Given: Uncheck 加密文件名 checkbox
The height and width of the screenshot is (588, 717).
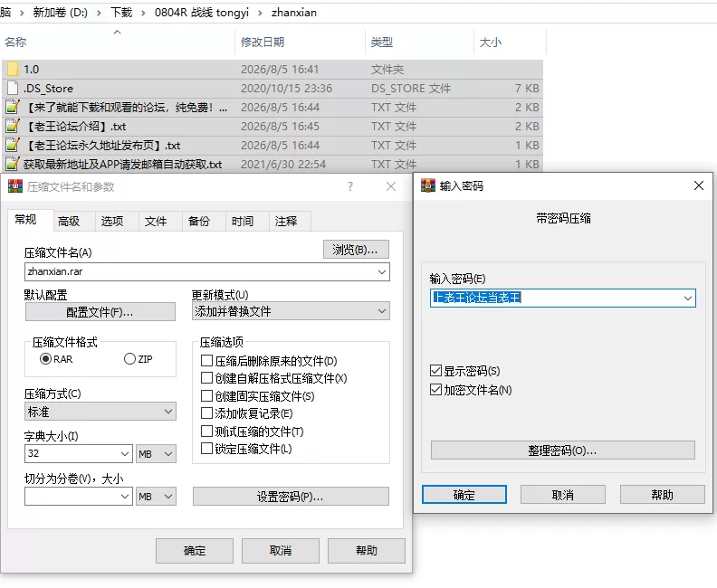Looking at the screenshot, I should [435, 390].
